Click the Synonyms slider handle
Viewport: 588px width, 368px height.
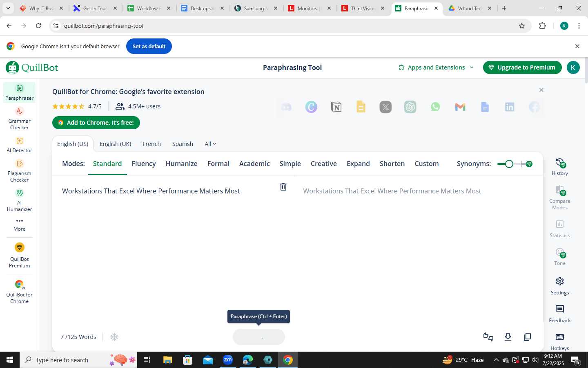(x=509, y=164)
